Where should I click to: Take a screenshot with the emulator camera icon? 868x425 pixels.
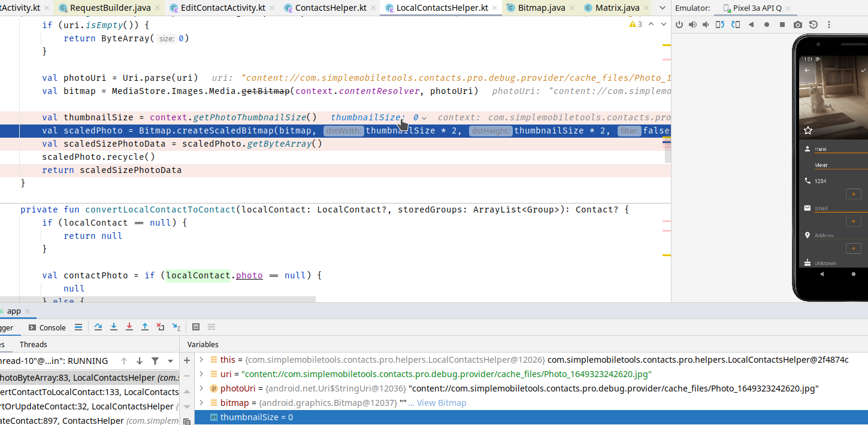point(797,24)
